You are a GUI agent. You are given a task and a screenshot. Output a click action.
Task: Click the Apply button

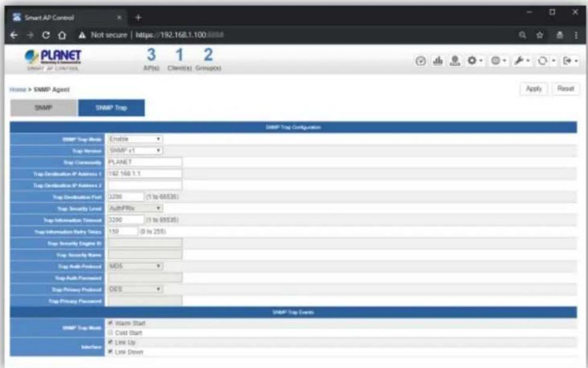pos(534,89)
